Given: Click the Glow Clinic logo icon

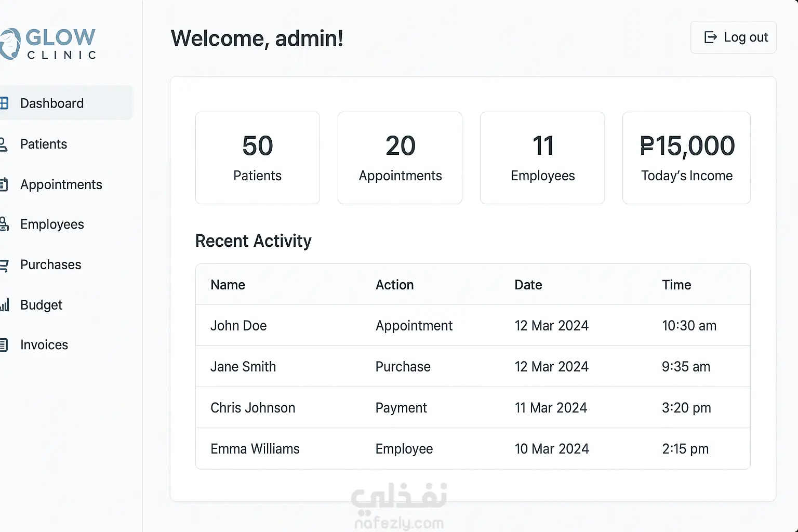Looking at the screenshot, I should pyautogui.click(x=9, y=44).
